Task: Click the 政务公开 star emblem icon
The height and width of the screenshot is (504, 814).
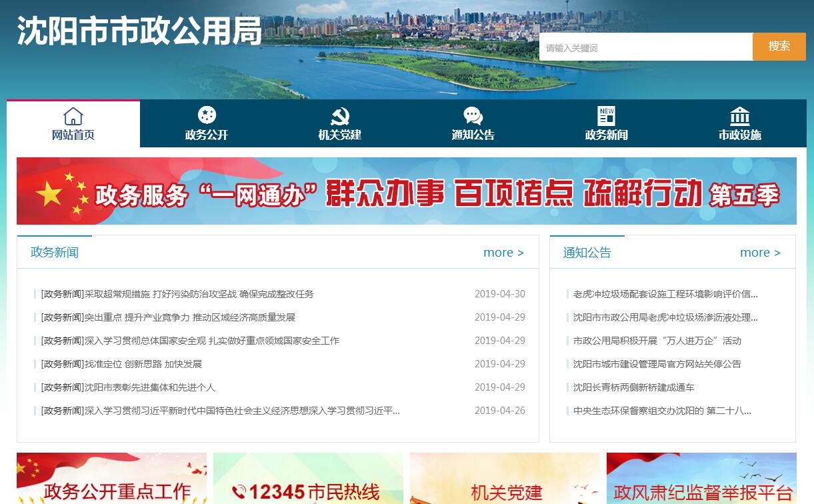Action: coord(207,115)
